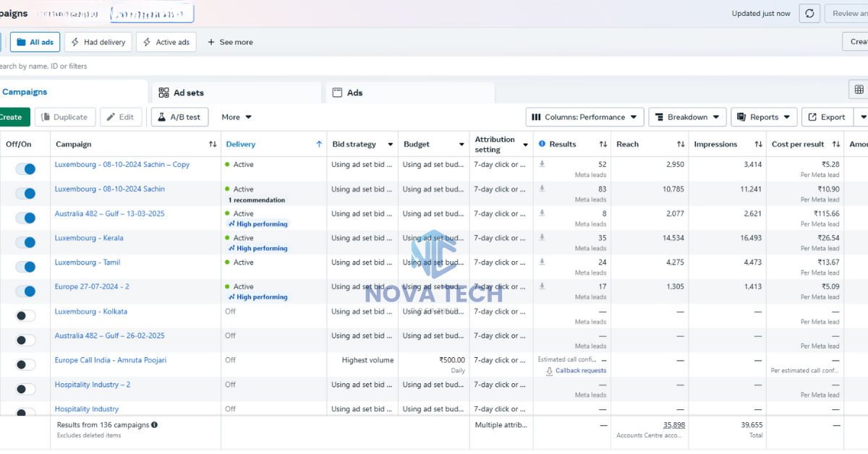This screenshot has width=868, height=454.
Task: Select the Active ads filter
Action: pyautogui.click(x=166, y=42)
